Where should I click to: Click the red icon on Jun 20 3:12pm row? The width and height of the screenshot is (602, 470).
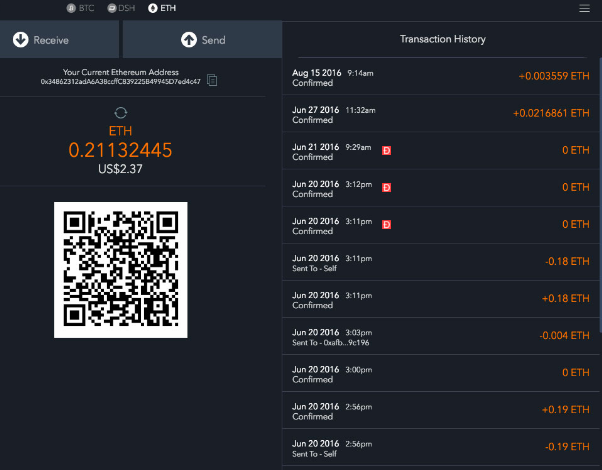coord(387,187)
